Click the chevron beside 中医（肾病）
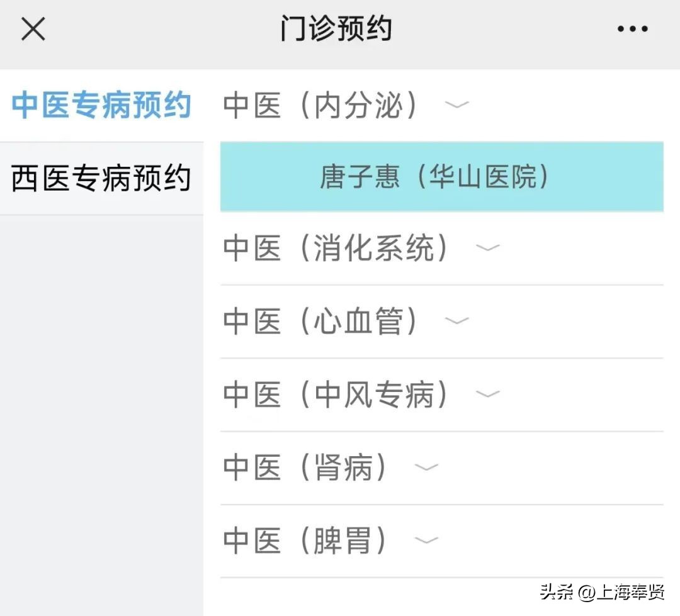Viewport: 680px width, 616px height. (x=428, y=468)
